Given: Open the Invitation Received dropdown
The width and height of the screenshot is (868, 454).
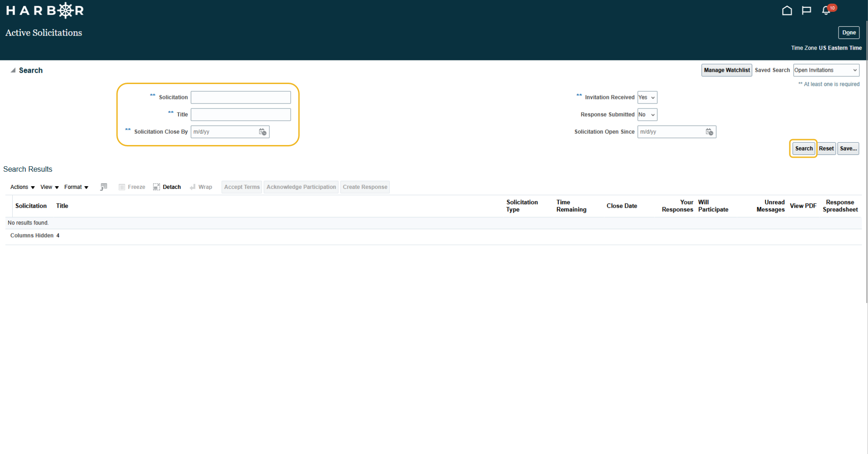Looking at the screenshot, I should click(x=647, y=98).
